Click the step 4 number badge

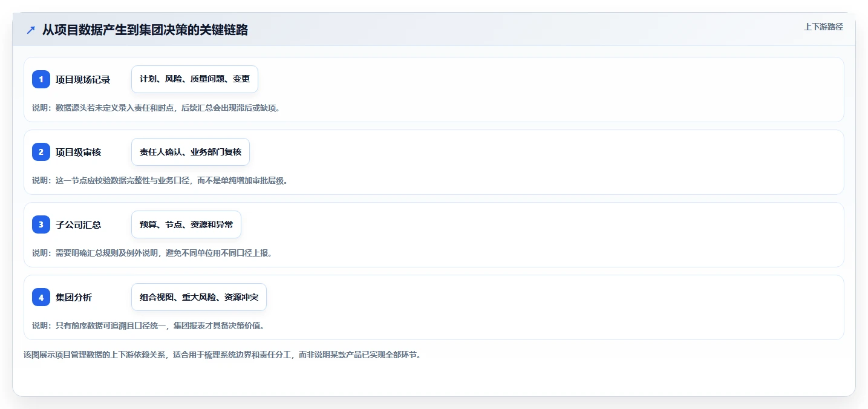pyautogui.click(x=41, y=297)
